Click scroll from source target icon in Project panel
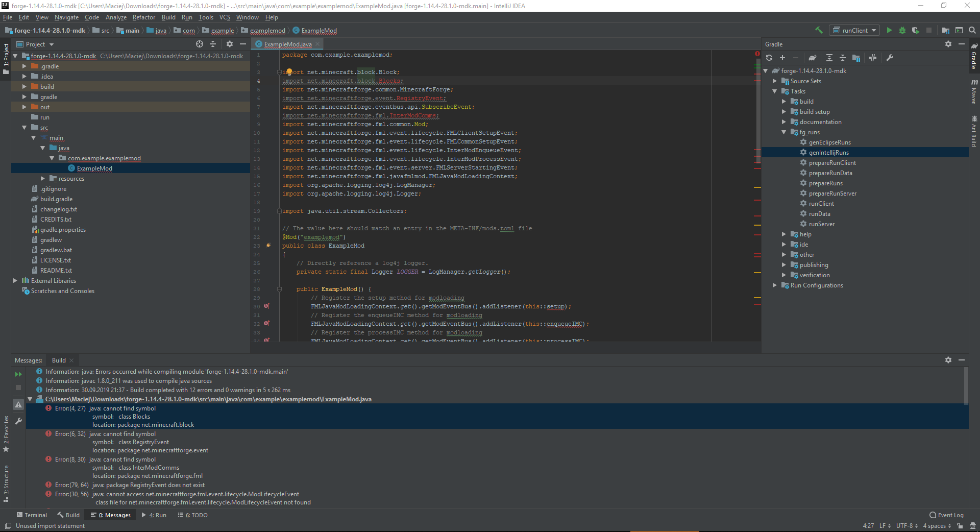The image size is (980, 532). [200, 44]
